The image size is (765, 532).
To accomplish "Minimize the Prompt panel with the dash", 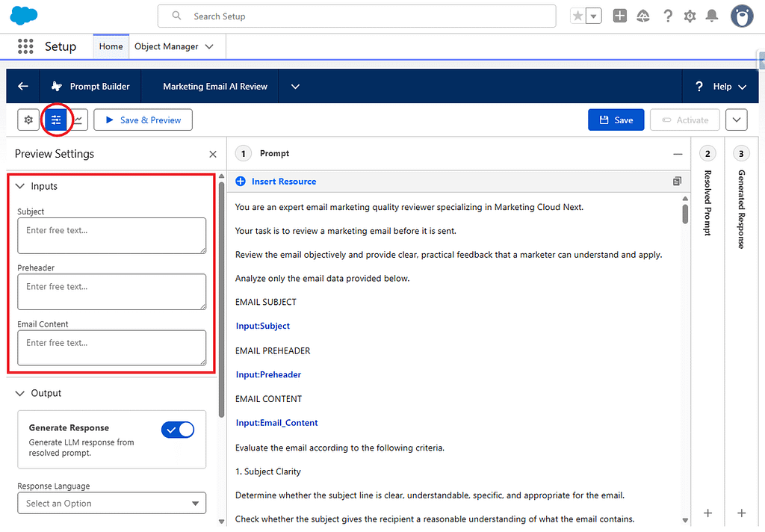I will click(678, 154).
